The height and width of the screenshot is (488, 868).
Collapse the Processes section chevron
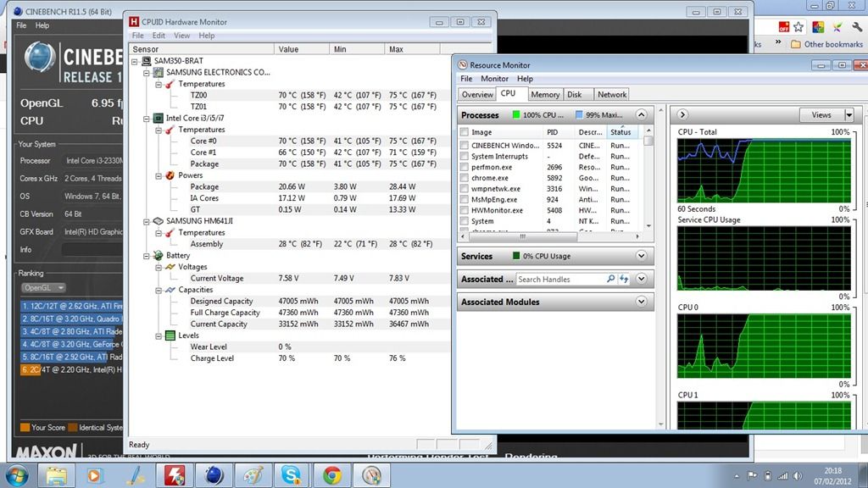coord(641,114)
